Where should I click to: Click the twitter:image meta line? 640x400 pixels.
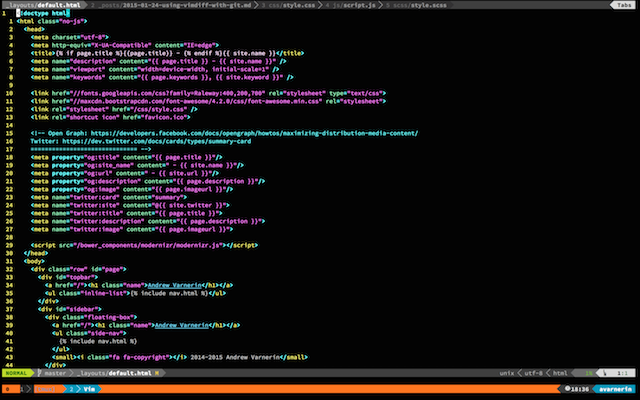(132, 229)
